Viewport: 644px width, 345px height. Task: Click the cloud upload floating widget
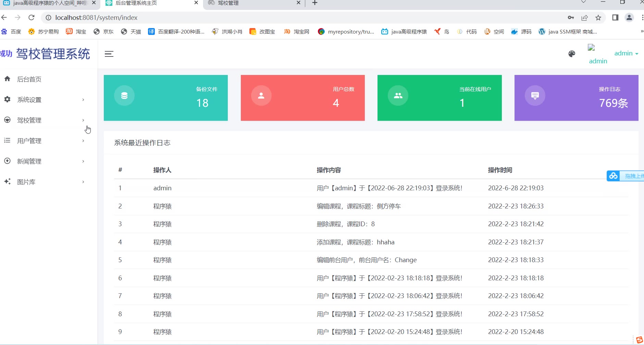626,176
